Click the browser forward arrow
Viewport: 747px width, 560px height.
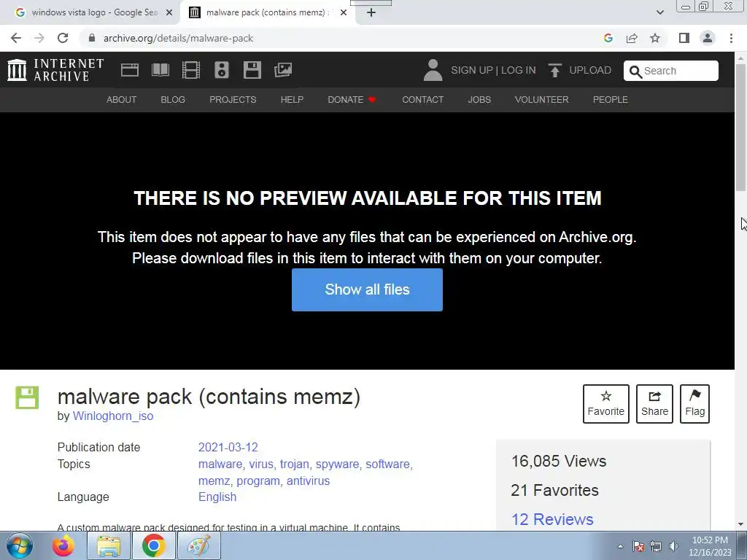[39, 38]
